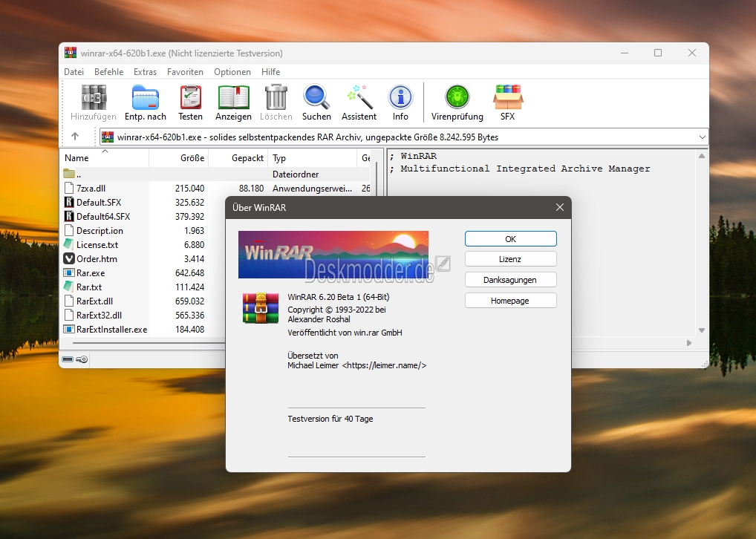Click the Homepage button

tap(511, 301)
